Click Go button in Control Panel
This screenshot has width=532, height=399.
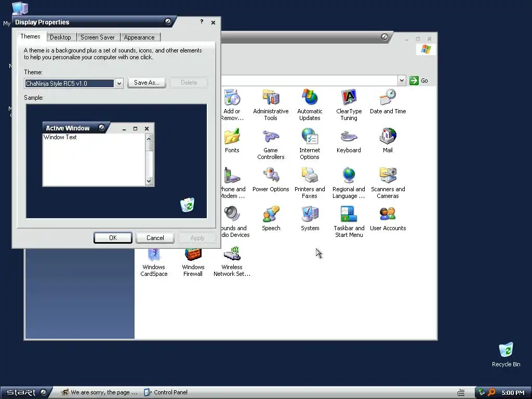418,81
